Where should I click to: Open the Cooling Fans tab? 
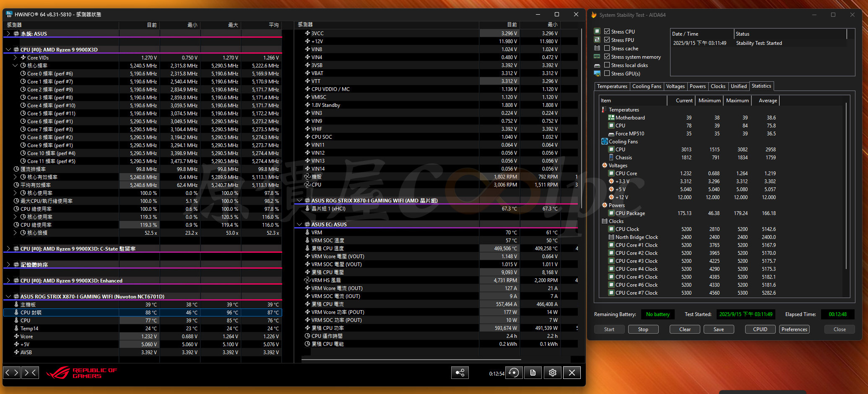point(646,86)
